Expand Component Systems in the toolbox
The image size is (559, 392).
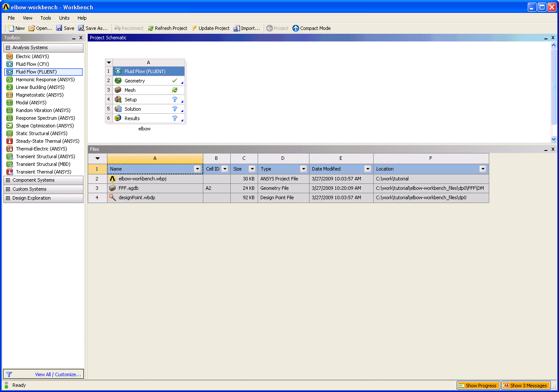[x=8, y=180]
